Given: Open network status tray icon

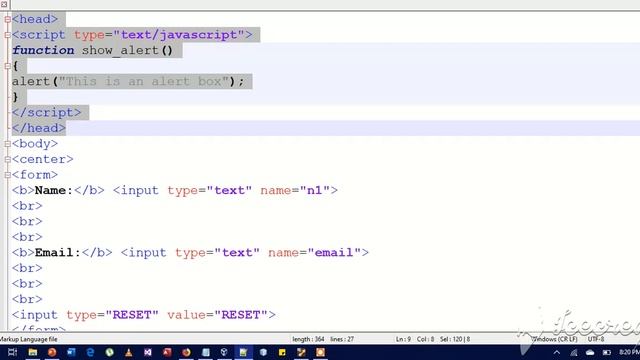Looking at the screenshot, I should [x=574, y=352].
